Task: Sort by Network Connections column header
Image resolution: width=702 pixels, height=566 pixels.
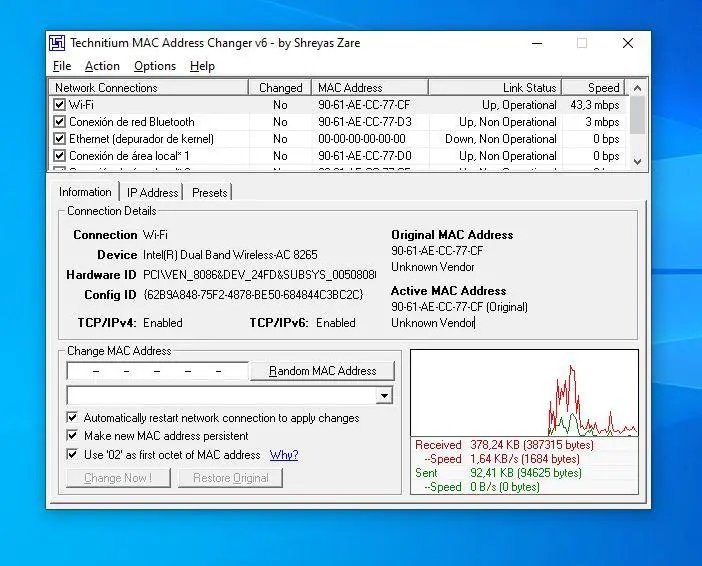Action: [148, 87]
